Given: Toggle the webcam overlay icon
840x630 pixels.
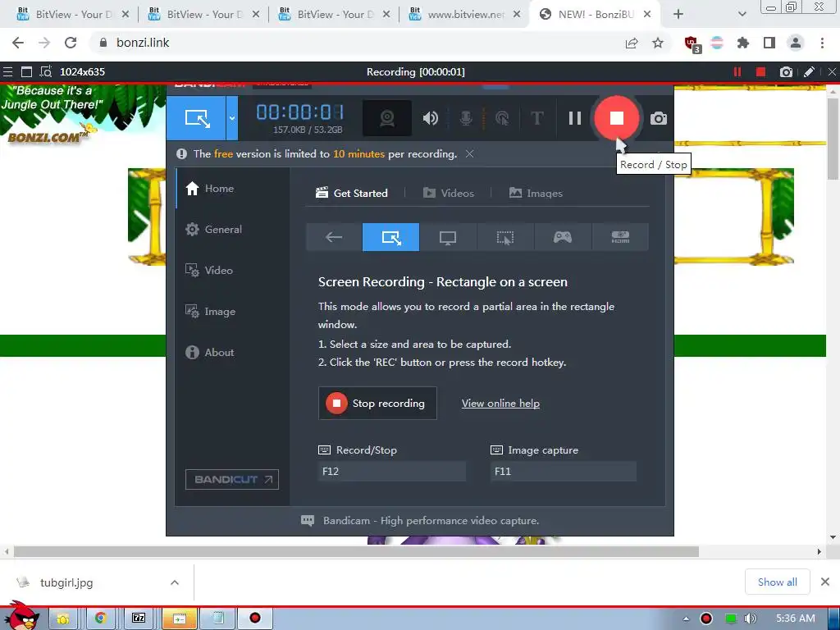Looking at the screenshot, I should (x=387, y=118).
